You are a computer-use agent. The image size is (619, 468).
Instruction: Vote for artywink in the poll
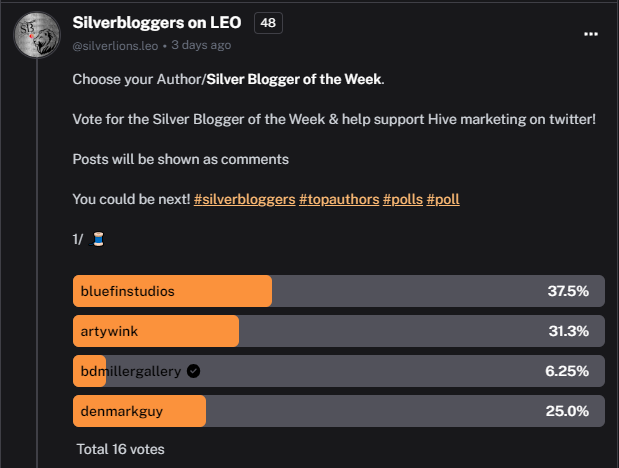point(339,331)
